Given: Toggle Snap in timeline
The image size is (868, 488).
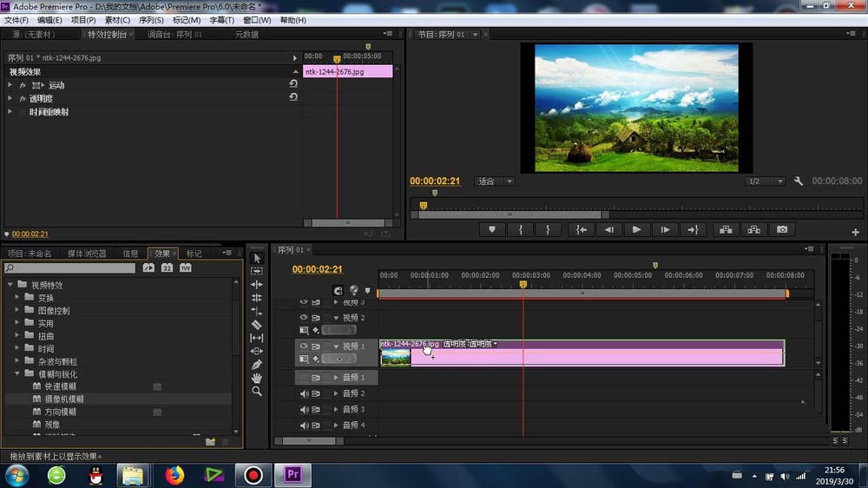Looking at the screenshot, I should point(338,290).
